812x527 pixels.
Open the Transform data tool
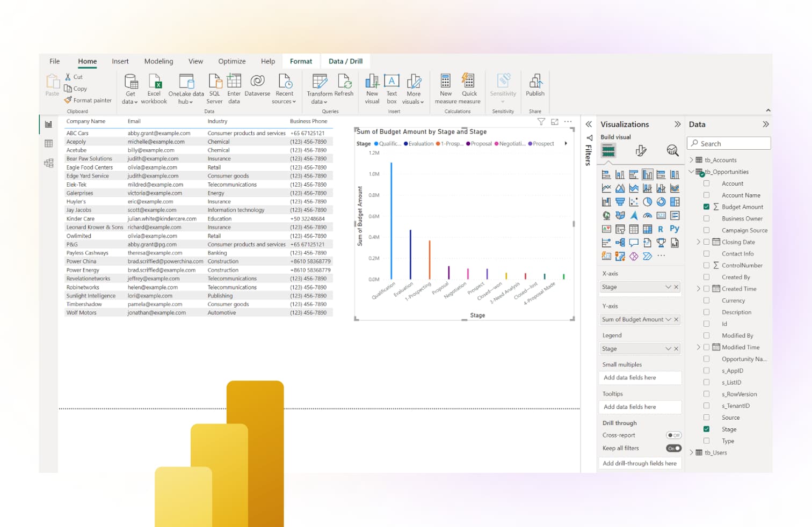pyautogui.click(x=320, y=82)
